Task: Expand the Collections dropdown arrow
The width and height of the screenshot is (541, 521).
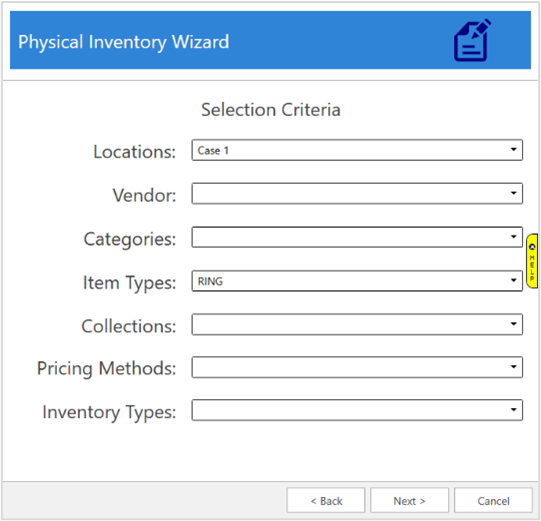Action: (x=513, y=324)
